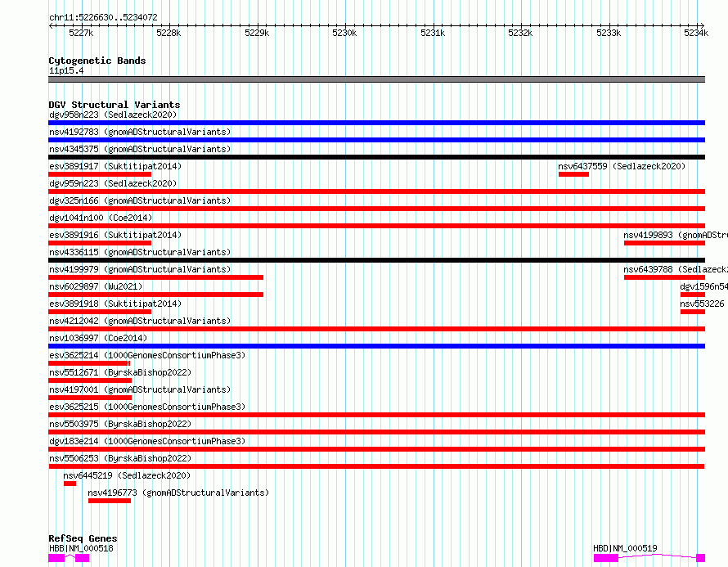This screenshot has height=567, width=728.
Task: Click the DGV Structural Variants track title
Action: 115,105
